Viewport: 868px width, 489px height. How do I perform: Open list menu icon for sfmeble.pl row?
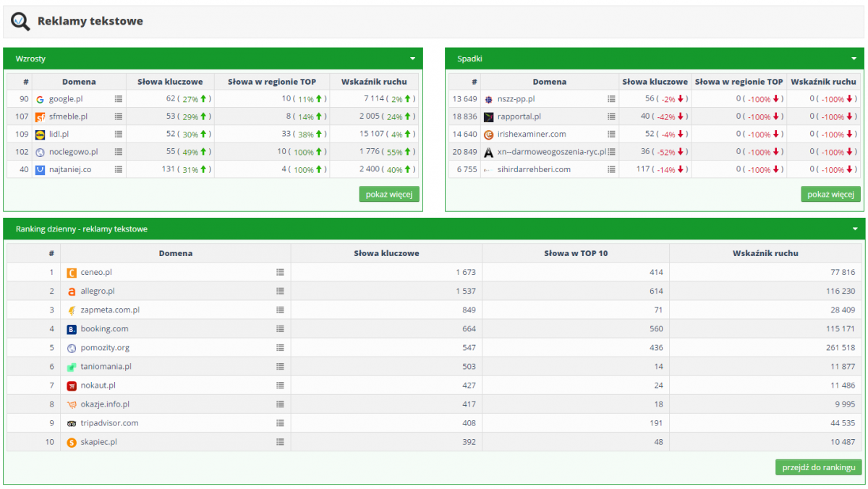tap(119, 116)
